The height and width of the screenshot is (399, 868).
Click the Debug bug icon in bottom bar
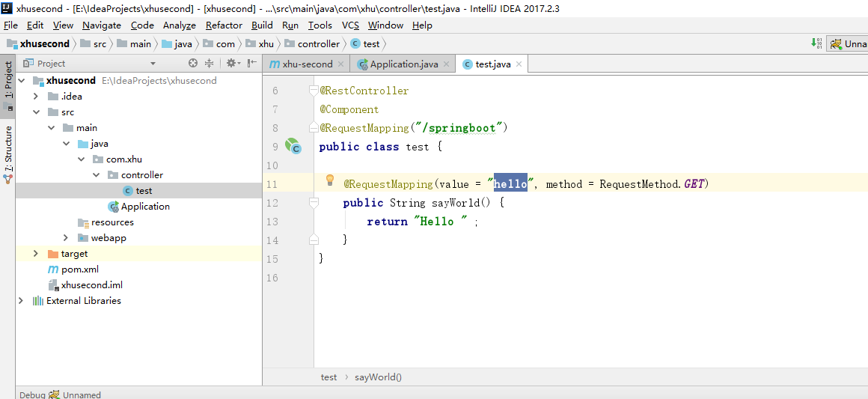54,394
